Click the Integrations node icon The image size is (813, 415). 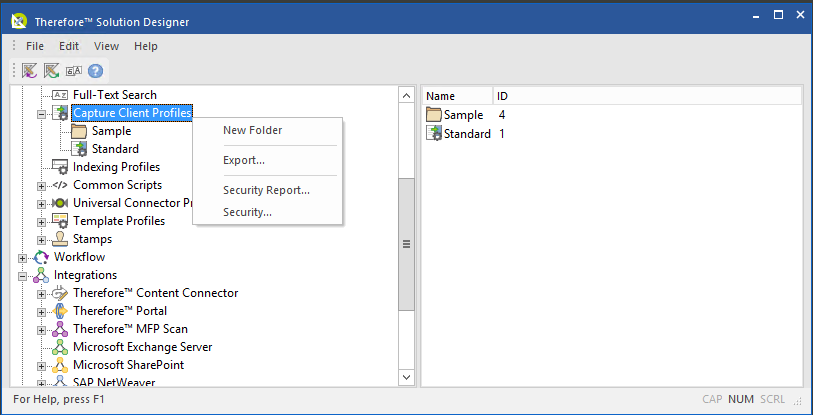[41, 275]
